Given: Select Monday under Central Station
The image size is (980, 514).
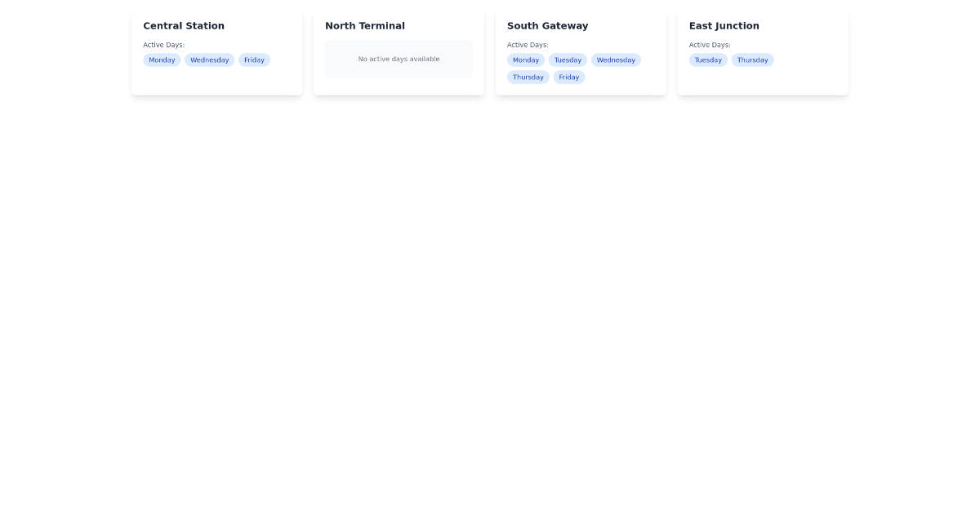Looking at the screenshot, I should (162, 60).
